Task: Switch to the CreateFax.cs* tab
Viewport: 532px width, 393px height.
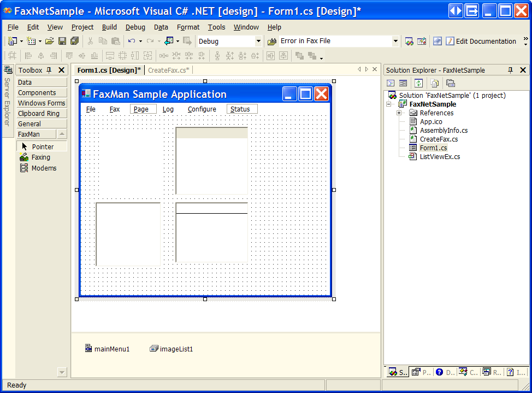Action: point(169,71)
